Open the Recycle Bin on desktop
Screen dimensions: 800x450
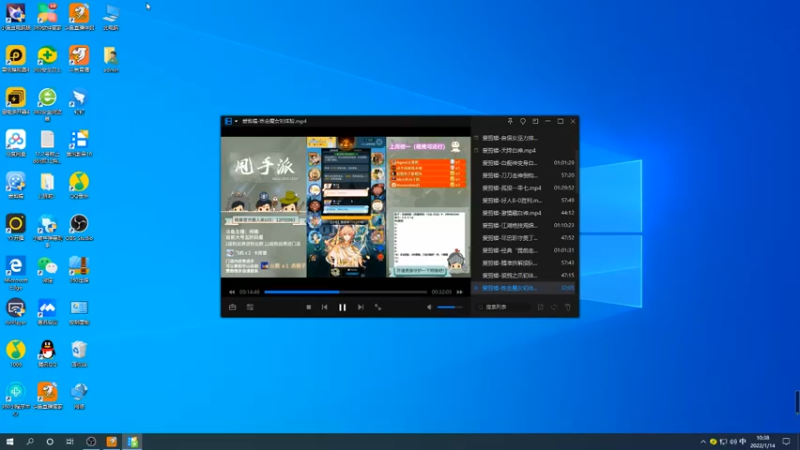79,354
